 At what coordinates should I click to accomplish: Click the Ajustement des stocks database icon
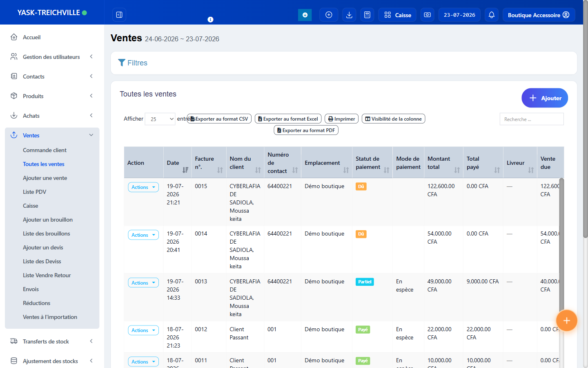(x=14, y=361)
